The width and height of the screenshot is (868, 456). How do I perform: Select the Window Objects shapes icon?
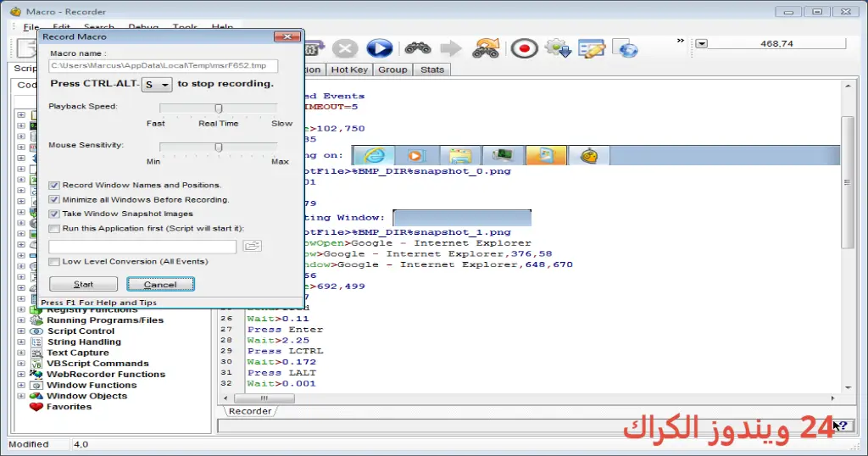(36, 396)
